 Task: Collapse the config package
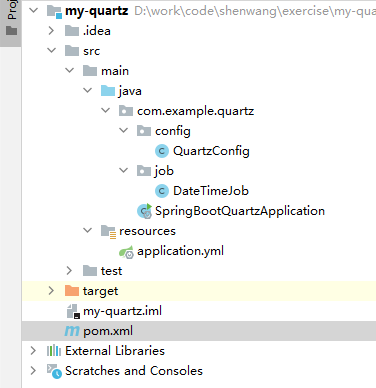(124, 131)
